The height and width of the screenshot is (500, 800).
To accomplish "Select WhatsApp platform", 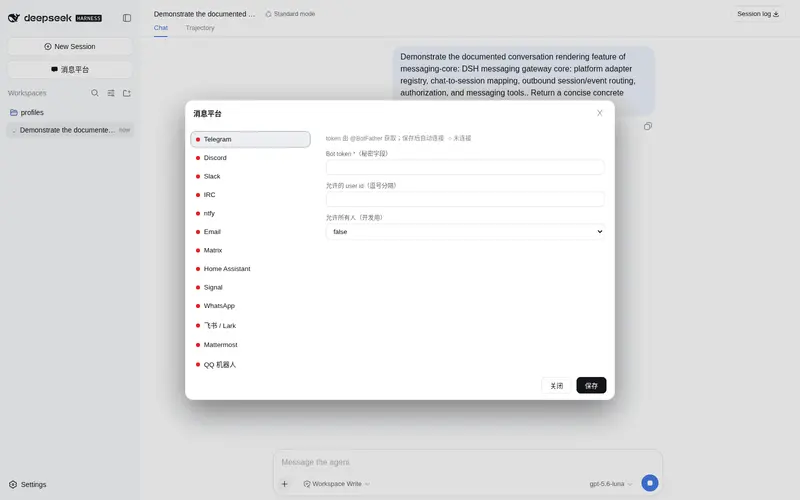I will click(x=250, y=306).
